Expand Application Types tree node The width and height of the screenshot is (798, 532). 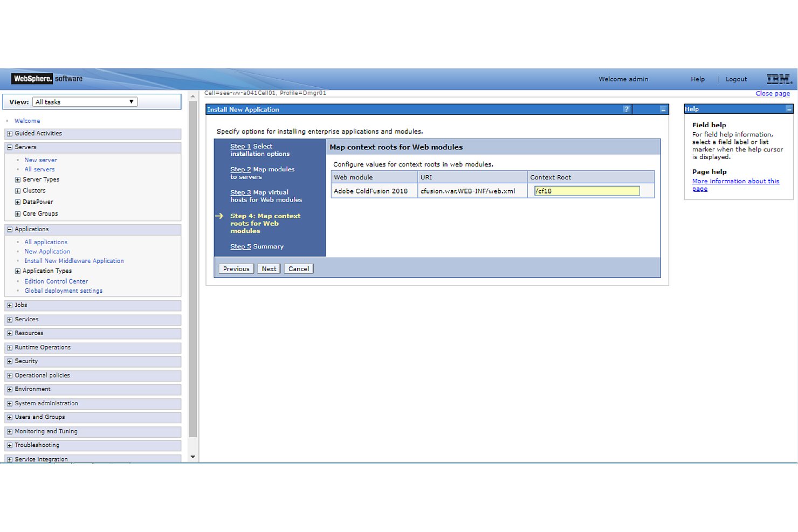18,271
